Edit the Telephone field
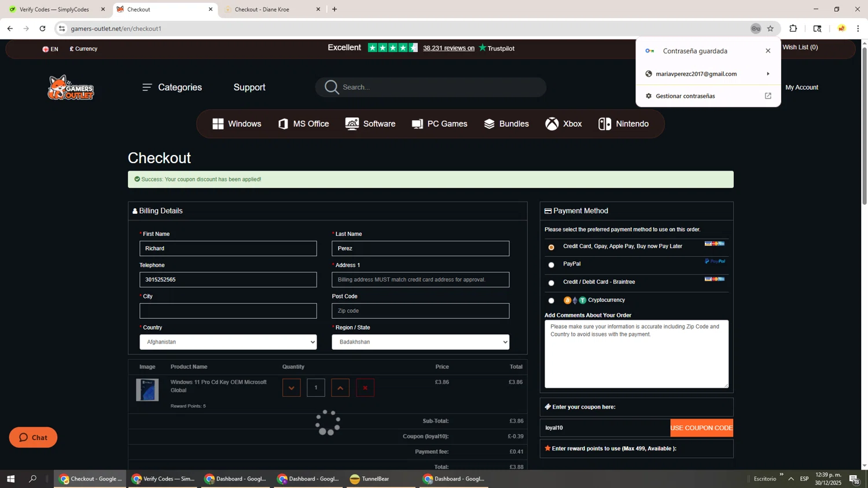The height and width of the screenshot is (488, 868). pos(228,280)
